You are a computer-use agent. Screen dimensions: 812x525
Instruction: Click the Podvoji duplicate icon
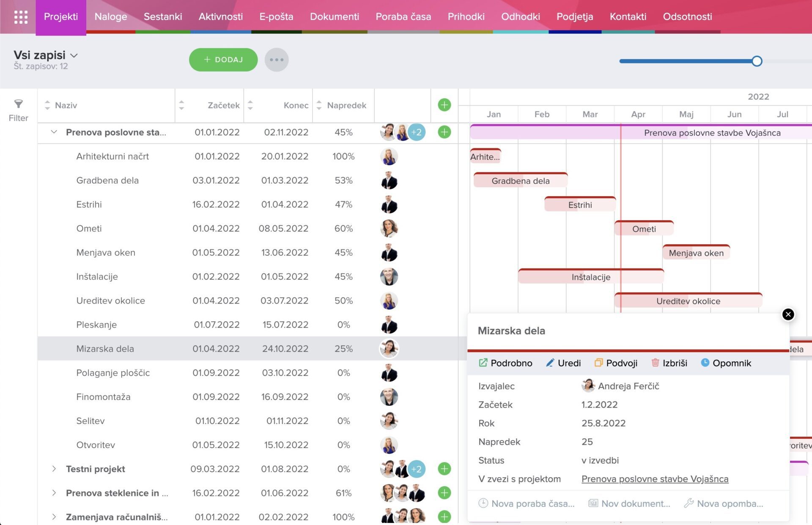[x=598, y=363]
